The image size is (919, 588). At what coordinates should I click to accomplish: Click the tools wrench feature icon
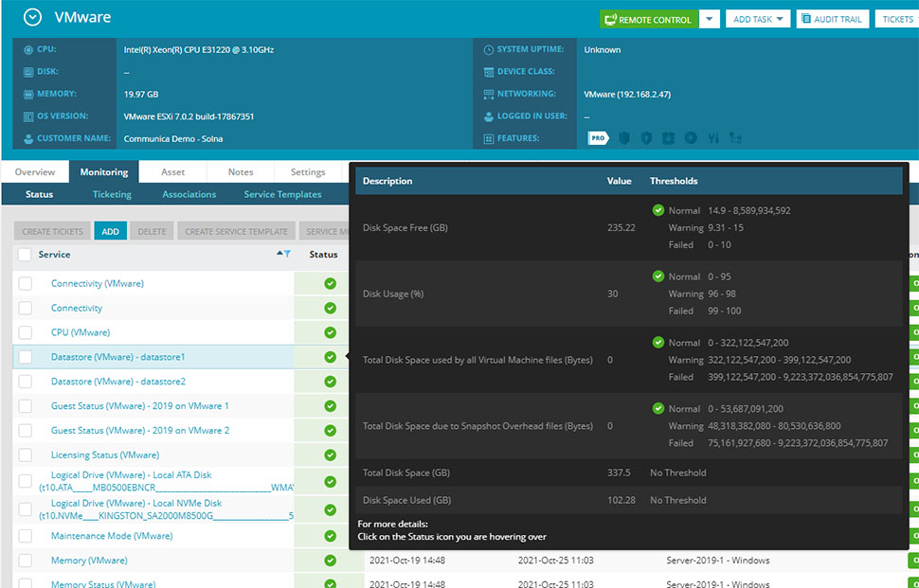[712, 138]
